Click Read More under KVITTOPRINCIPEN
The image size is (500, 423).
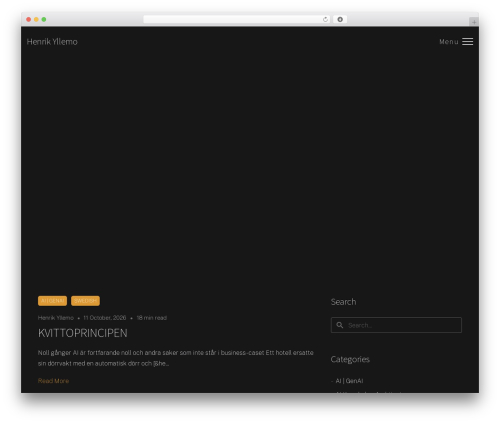click(x=53, y=381)
